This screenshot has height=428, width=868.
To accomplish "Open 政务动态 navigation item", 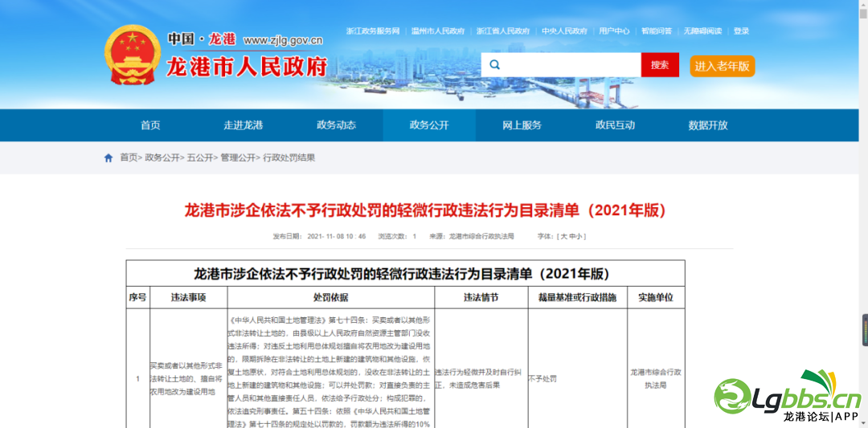I will tap(337, 125).
